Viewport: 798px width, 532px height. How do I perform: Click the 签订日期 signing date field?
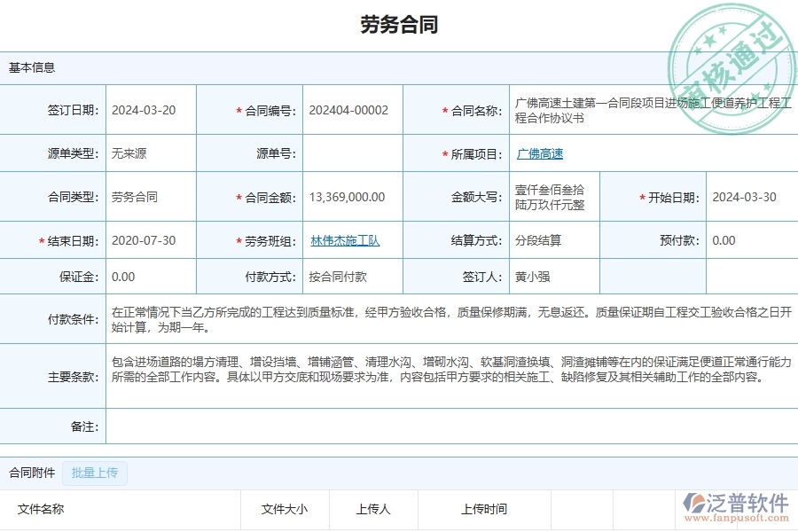coord(149,109)
